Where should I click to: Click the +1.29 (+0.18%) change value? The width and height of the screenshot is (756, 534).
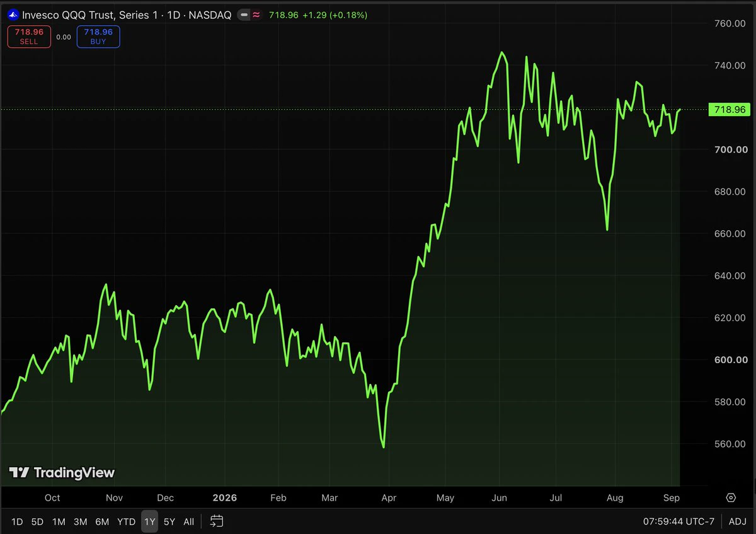point(335,15)
